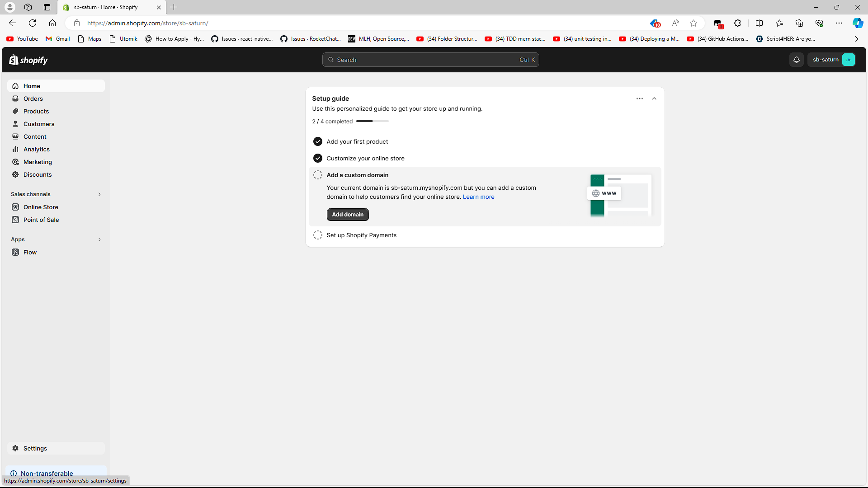
Task: Mark 'Add a custom domain' step complete
Action: (x=318, y=175)
